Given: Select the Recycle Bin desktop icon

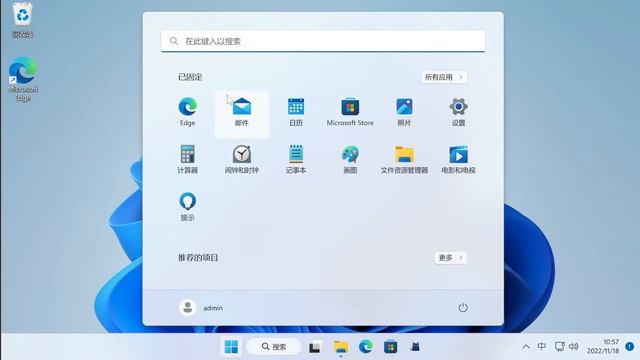Looking at the screenshot, I should 22,20.
